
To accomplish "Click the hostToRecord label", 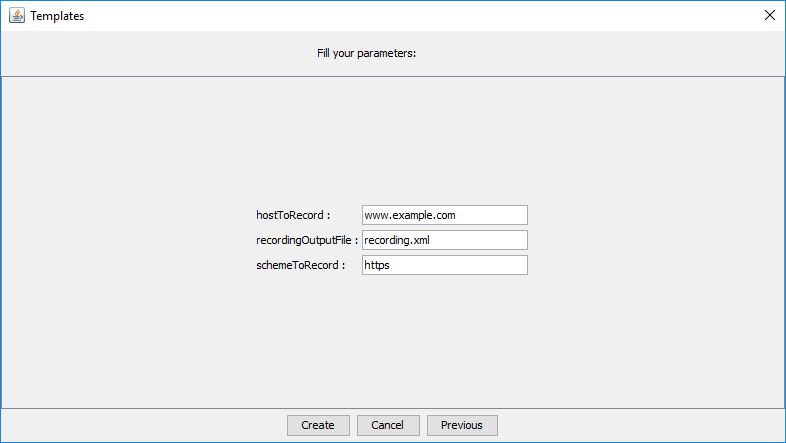I will (293, 215).
